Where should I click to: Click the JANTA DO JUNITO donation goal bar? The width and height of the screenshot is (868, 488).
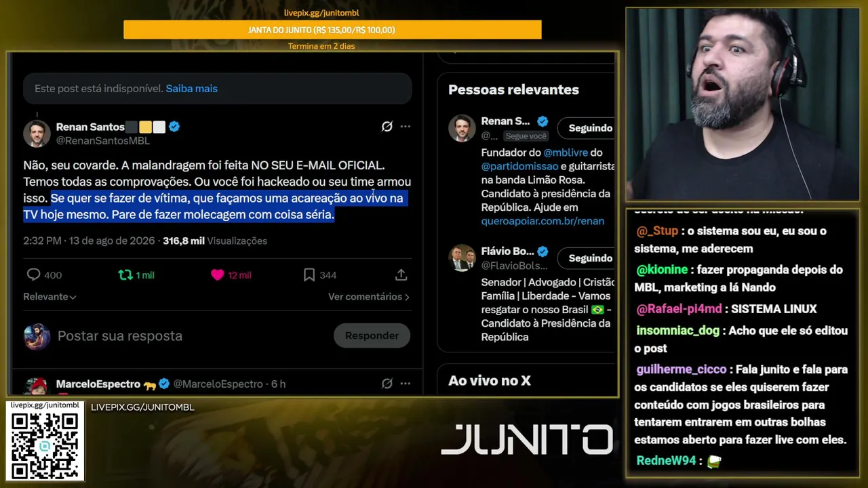[x=332, y=30]
